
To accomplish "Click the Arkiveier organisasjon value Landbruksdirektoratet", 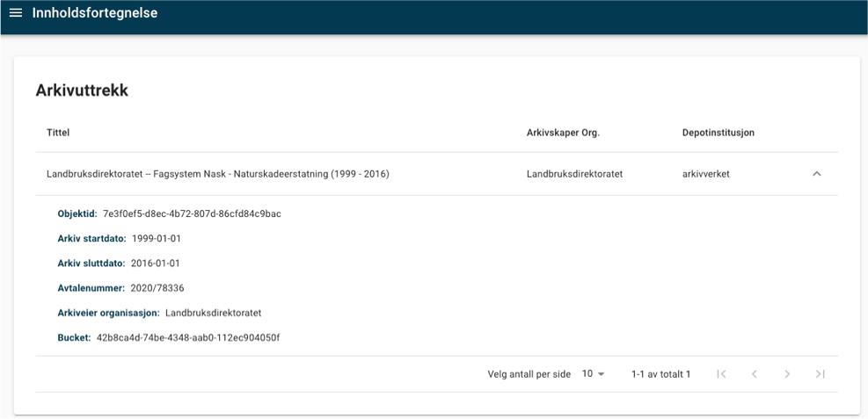I will pos(213,313).
